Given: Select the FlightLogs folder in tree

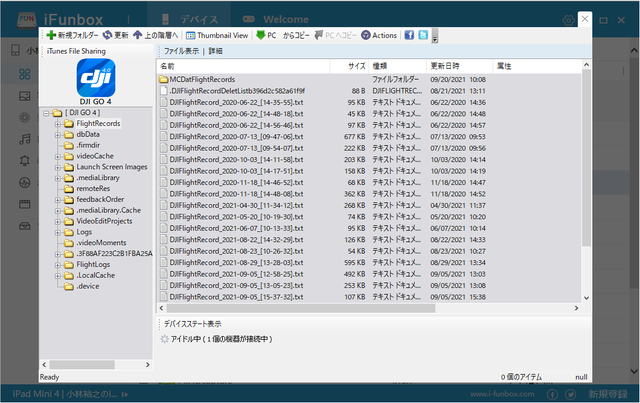Looking at the screenshot, I should pyautogui.click(x=93, y=265).
